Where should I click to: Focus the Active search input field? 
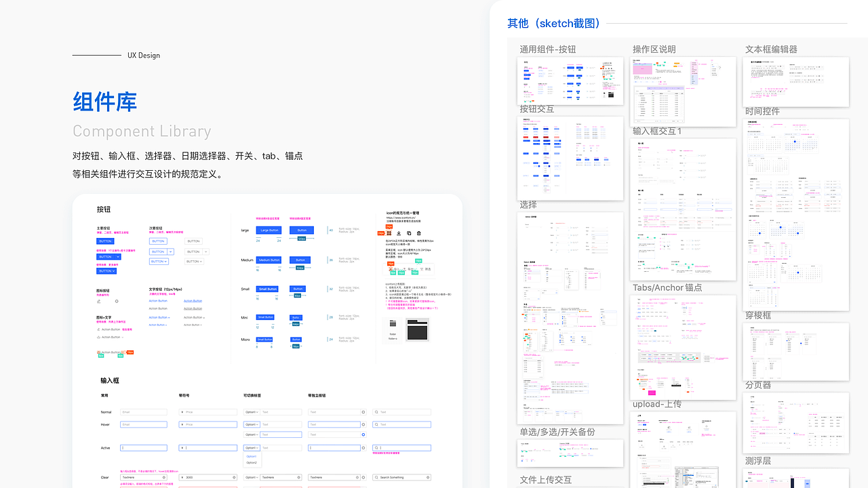(x=401, y=448)
